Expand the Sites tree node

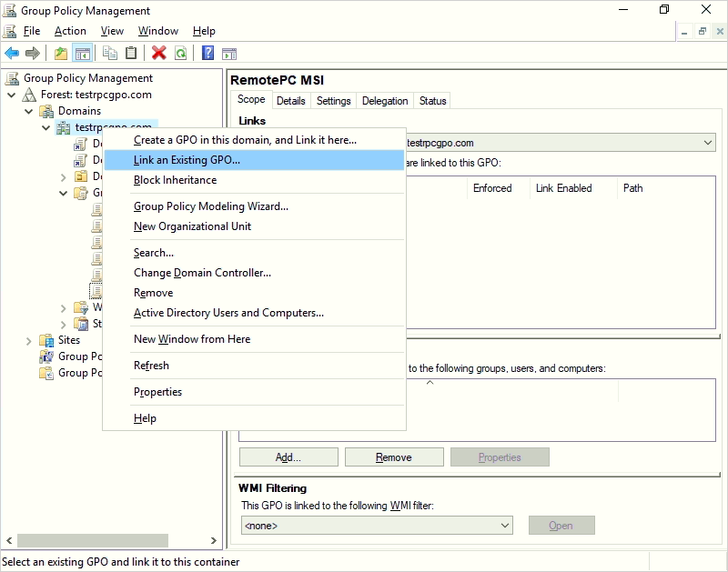coord(29,340)
